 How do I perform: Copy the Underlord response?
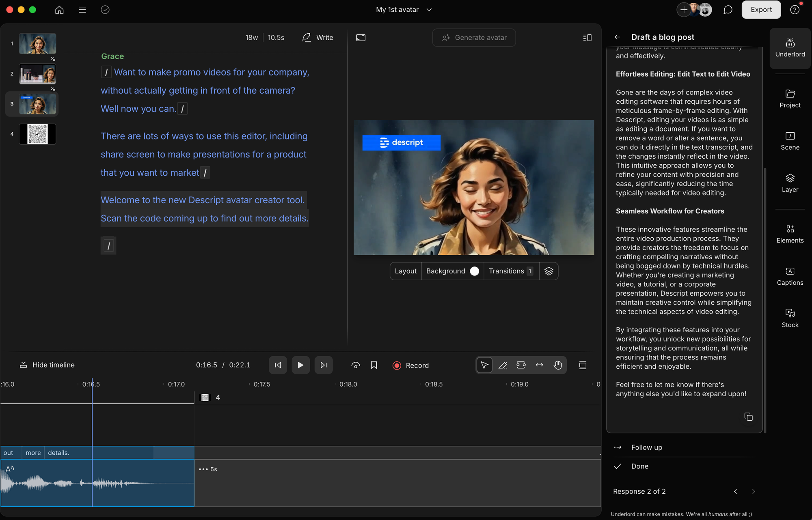[x=748, y=417]
